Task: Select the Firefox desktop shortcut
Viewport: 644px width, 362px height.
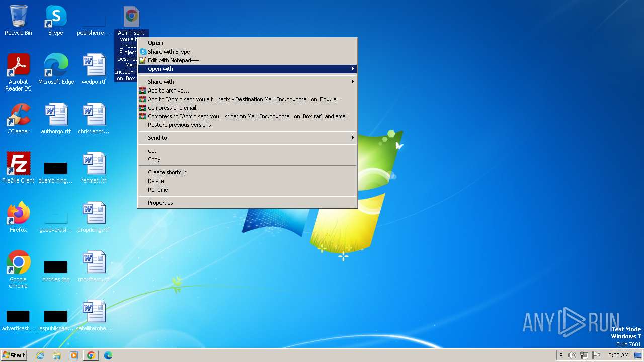Action: (x=18, y=217)
